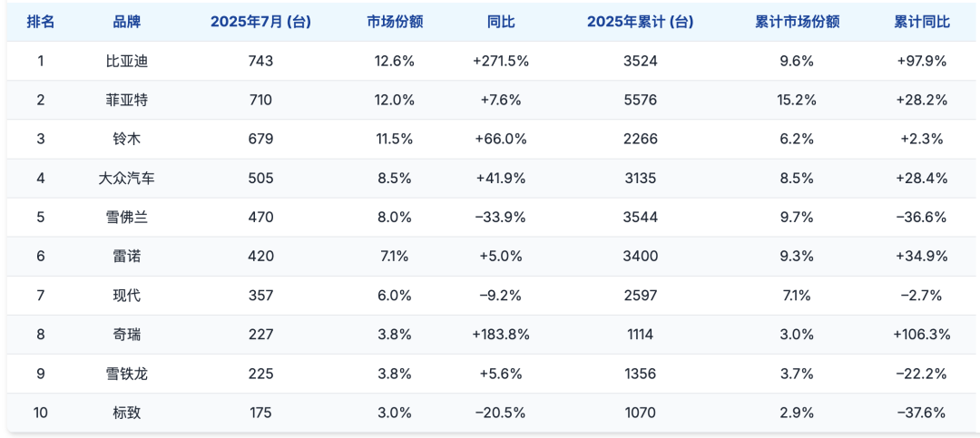Select the 雷诺 brand cell
Screen dimensions: 980x438
point(126,257)
